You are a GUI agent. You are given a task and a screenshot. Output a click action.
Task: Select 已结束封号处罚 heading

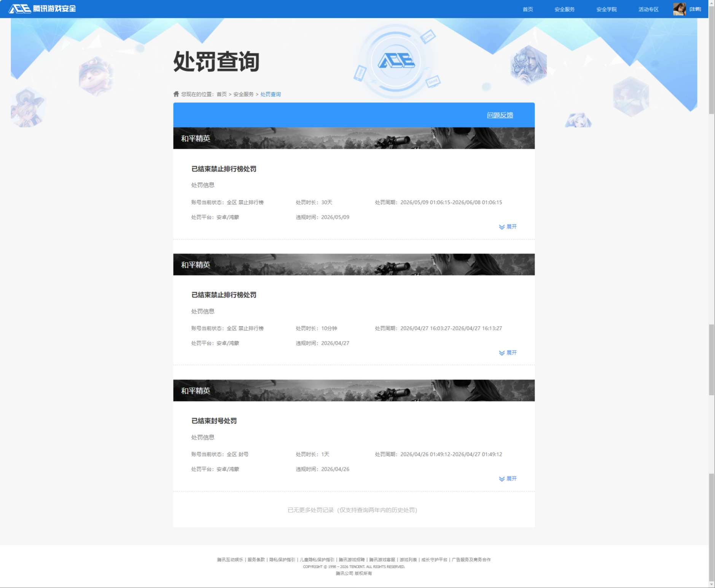coord(214,421)
